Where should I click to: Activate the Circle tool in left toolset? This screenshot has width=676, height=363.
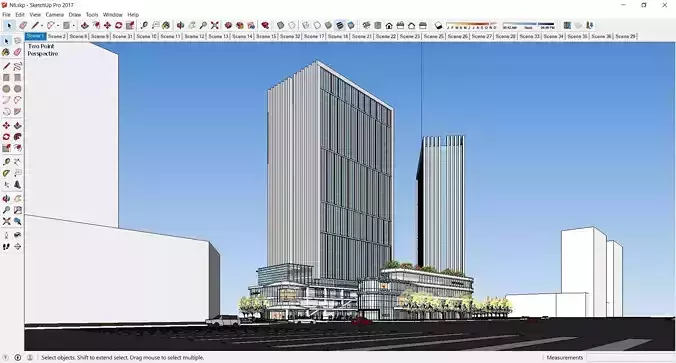pyautogui.click(x=6, y=89)
